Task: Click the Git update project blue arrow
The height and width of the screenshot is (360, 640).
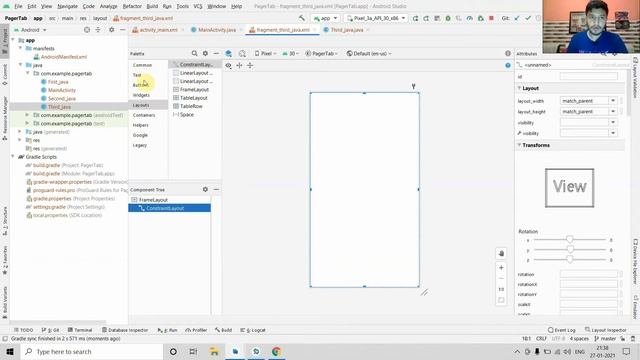Action: pyautogui.click(x=517, y=18)
